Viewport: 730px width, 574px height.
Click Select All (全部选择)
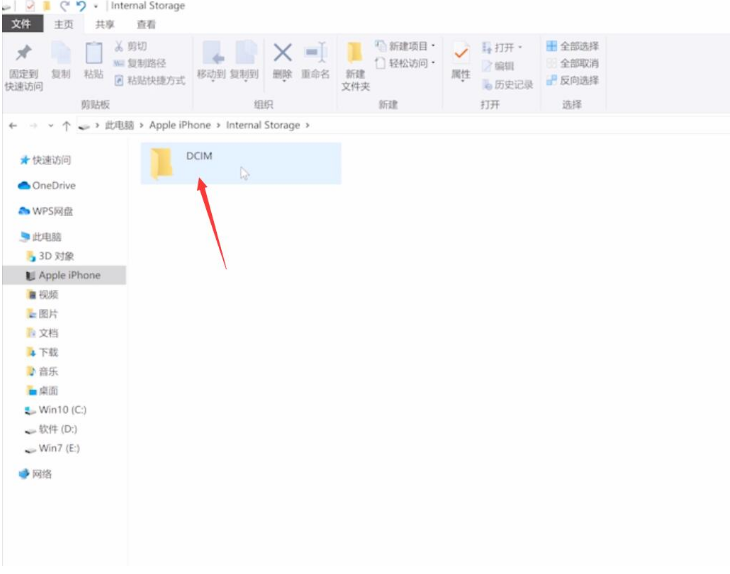pos(572,46)
